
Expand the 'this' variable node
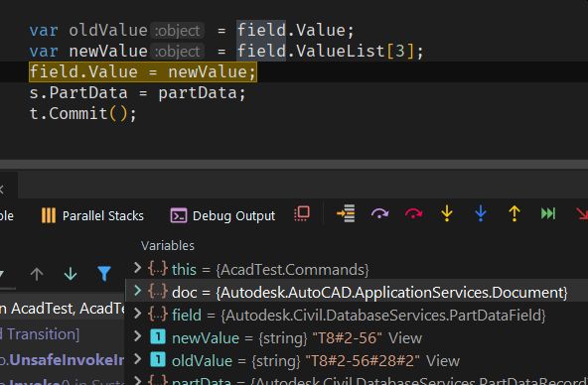point(137,268)
